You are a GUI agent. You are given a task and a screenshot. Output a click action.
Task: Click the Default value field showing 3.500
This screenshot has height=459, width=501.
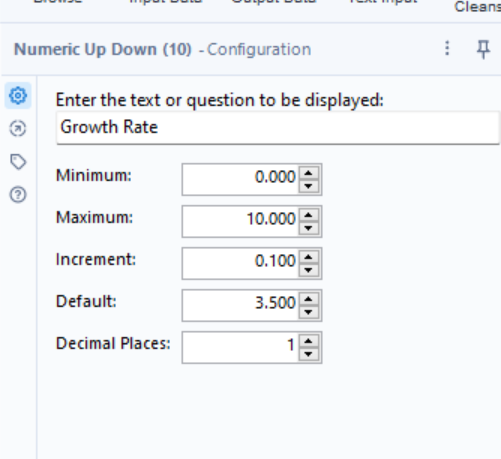(240, 305)
